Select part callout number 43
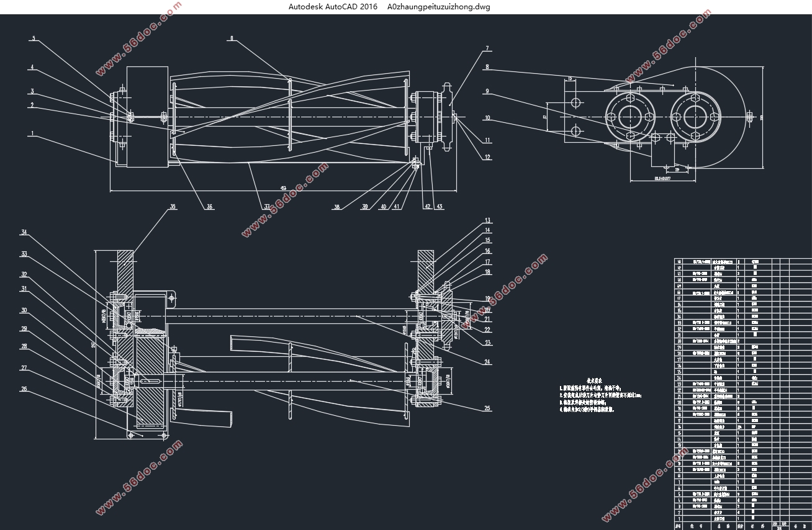The image size is (812, 530). (440, 207)
